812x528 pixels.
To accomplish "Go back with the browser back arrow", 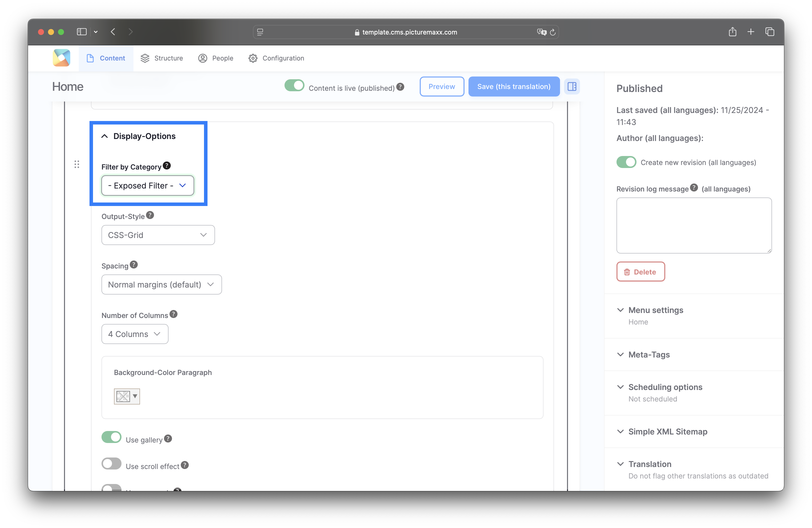I will click(113, 32).
